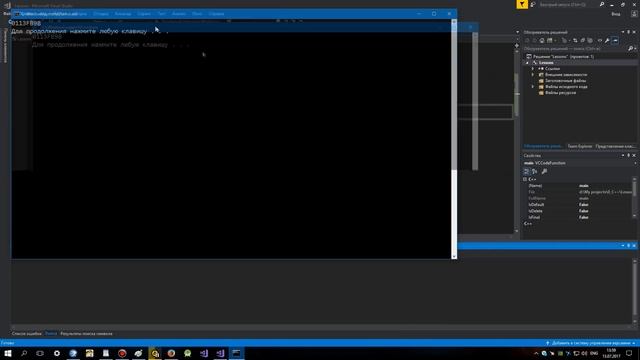
Task: Open Windows search from the taskbar
Action: click(x=24, y=353)
